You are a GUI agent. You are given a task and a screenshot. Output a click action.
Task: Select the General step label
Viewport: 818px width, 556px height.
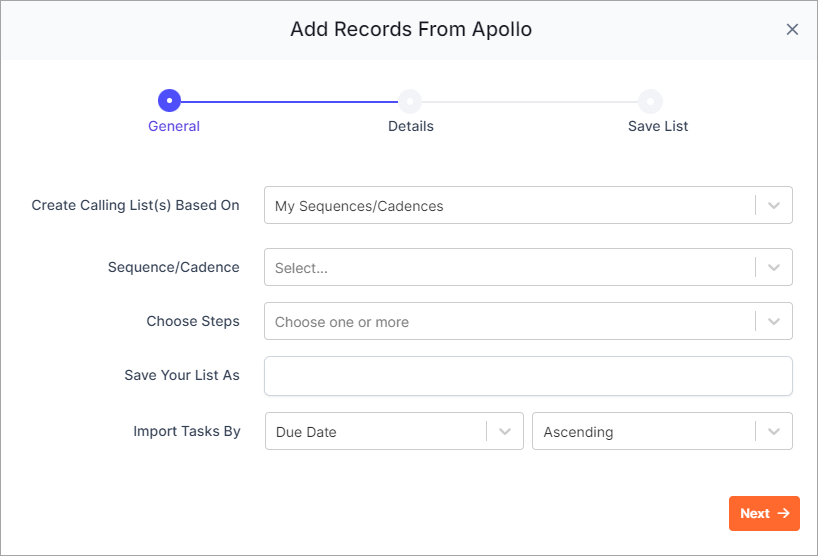coord(174,126)
